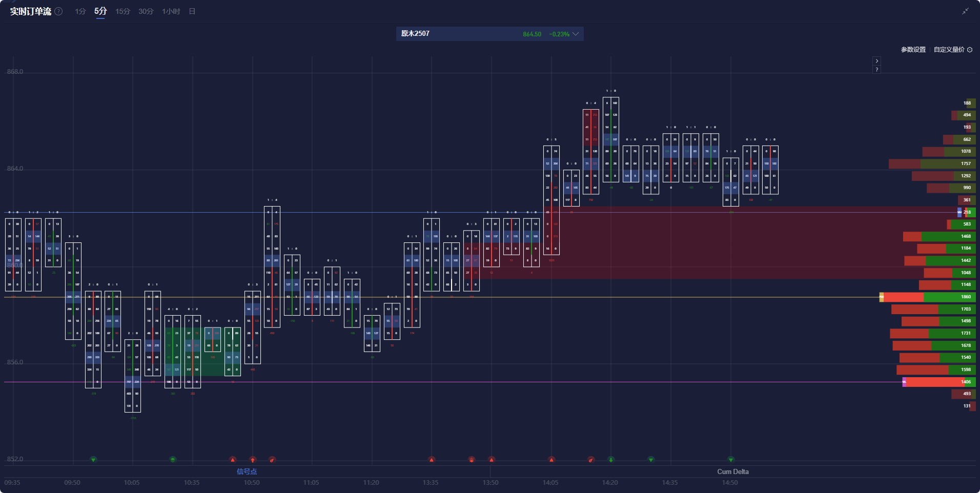Switch chart to 30分 interval
Screen dimensions: 980x493
pos(146,11)
